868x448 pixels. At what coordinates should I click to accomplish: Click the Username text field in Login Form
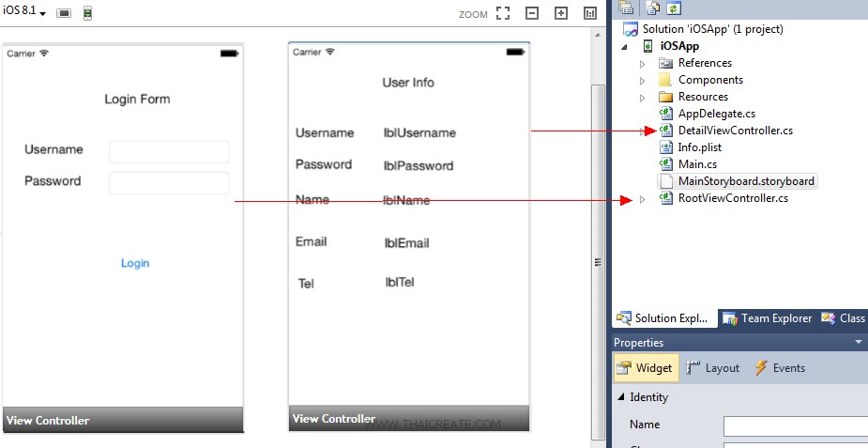169,152
